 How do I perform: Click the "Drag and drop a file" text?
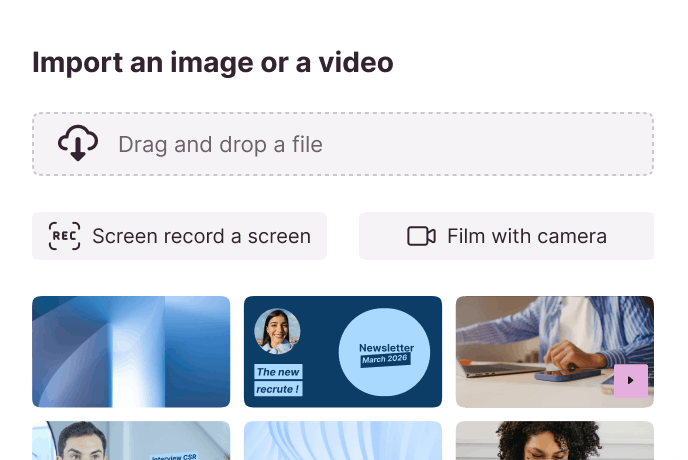[220, 144]
